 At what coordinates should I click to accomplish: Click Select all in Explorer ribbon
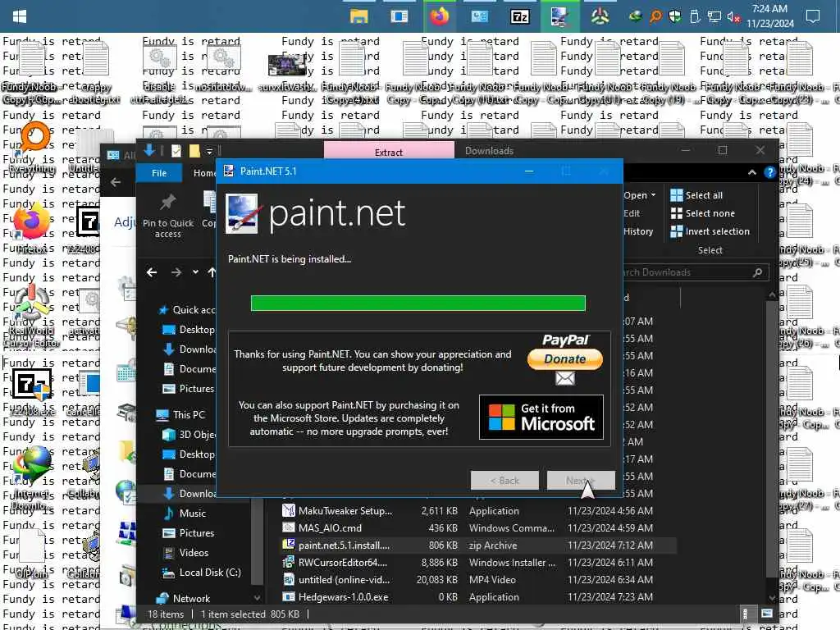pyautogui.click(x=696, y=195)
